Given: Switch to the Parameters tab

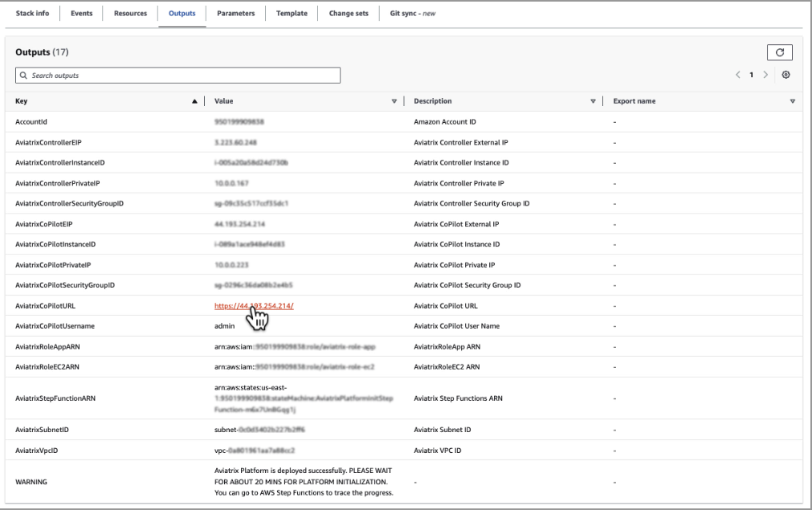Looking at the screenshot, I should point(235,14).
